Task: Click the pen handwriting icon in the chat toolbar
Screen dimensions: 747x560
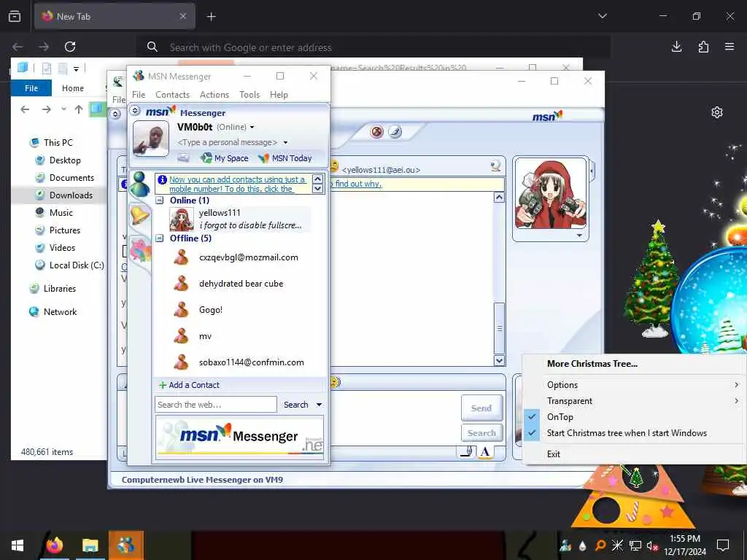Action: (395, 131)
